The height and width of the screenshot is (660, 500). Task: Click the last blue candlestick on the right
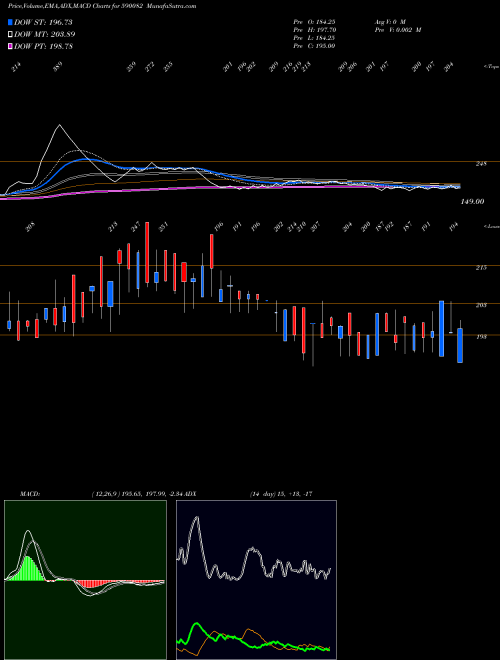[x=460, y=345]
